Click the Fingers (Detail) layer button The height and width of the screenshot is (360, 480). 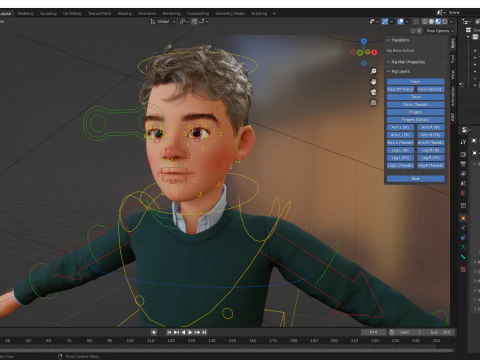point(416,120)
